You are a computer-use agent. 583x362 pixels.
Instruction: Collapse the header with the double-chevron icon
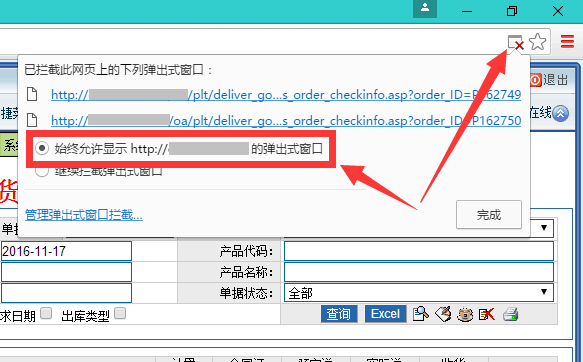click(x=560, y=113)
